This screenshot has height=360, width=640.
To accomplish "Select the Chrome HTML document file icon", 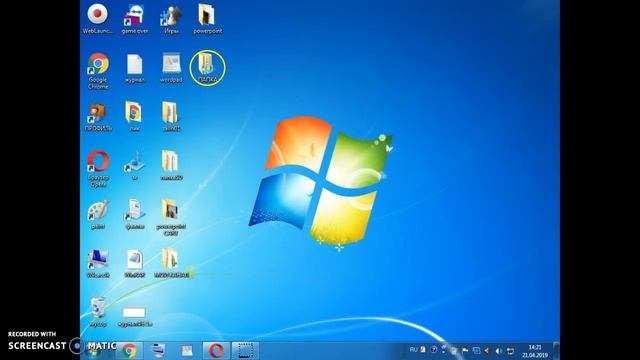I will (134, 116).
